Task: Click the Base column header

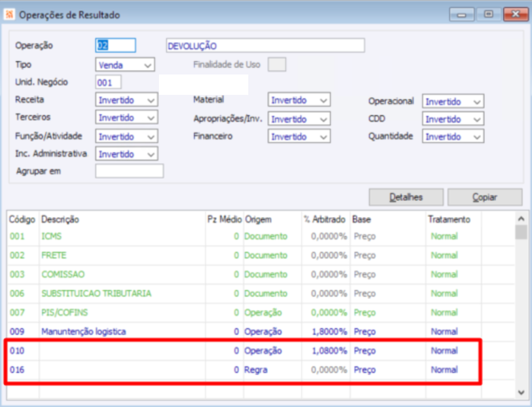Action: point(361,219)
